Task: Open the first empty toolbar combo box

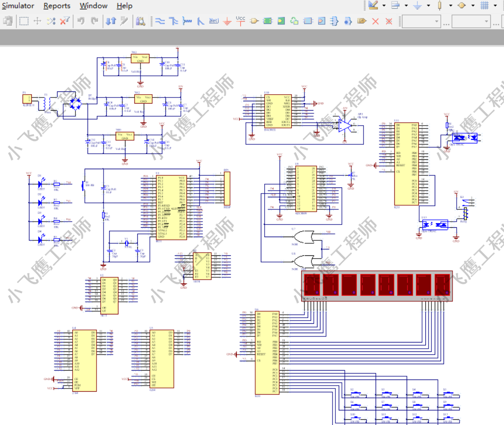Action: [422, 22]
